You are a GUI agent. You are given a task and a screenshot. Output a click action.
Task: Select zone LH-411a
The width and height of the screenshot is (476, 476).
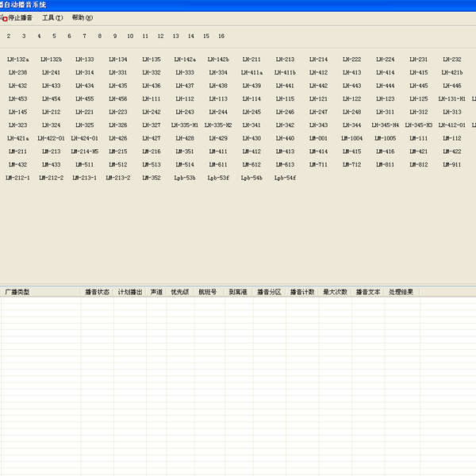[x=251, y=72]
